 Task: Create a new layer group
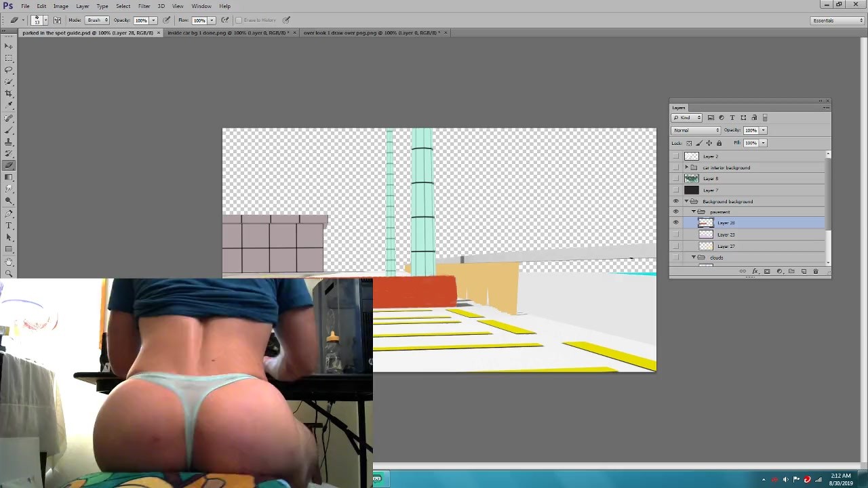(791, 271)
